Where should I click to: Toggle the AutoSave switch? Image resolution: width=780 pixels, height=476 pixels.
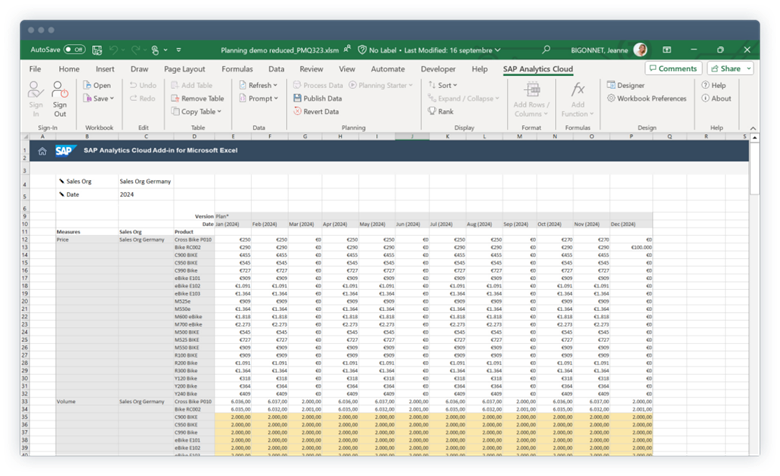pos(74,48)
